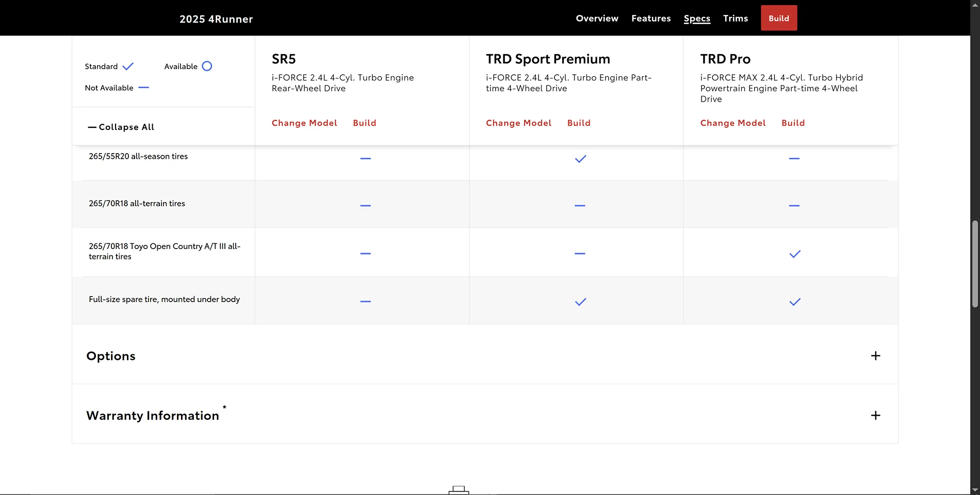Click Build under TRD Sport Premium
This screenshot has width=980, height=495.
(579, 123)
